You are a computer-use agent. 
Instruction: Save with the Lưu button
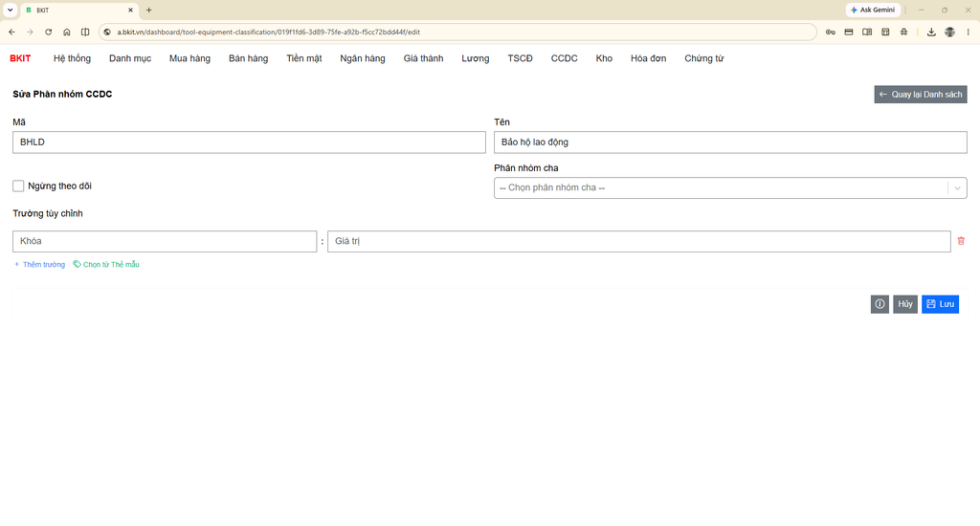(x=940, y=304)
